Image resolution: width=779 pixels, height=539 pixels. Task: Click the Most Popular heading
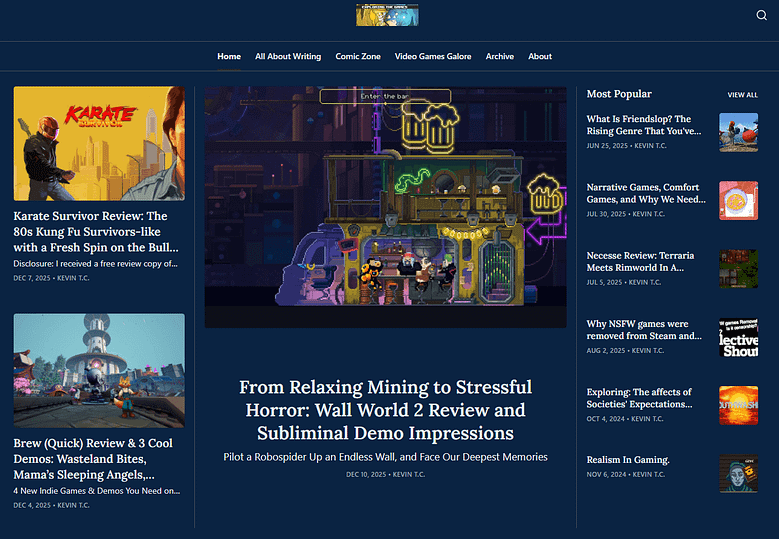pyautogui.click(x=619, y=94)
